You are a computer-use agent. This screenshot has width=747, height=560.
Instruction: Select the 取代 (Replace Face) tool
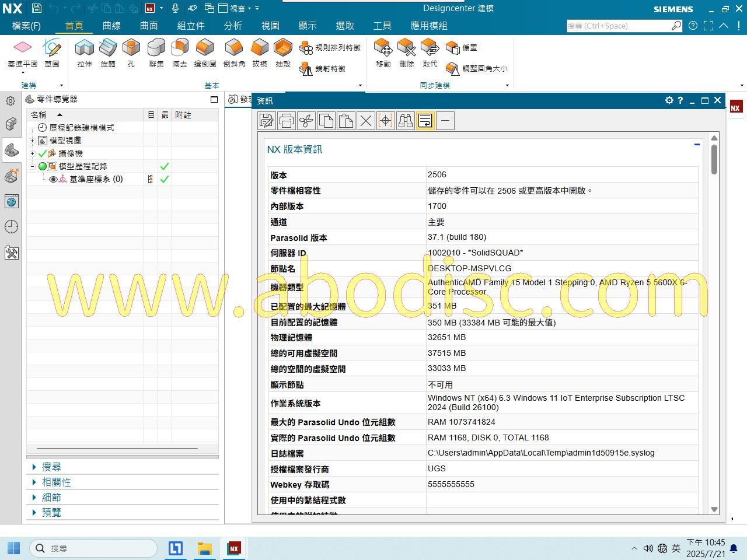[430, 53]
